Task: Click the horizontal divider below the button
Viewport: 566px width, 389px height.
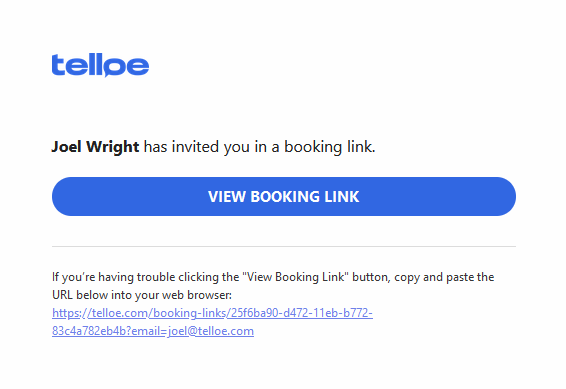Action: coord(284,246)
